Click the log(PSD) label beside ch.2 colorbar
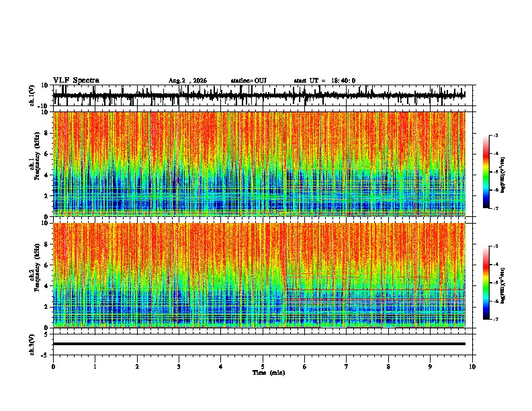The image size is (532, 411). click(503, 285)
